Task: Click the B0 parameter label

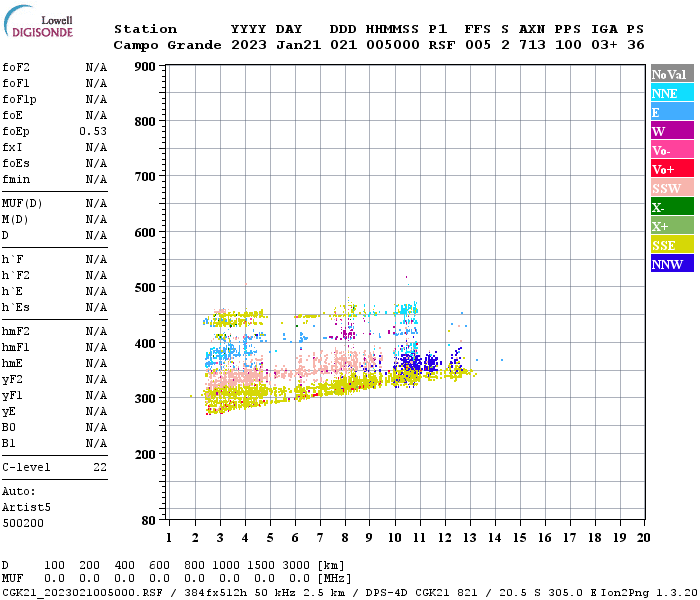Action: point(8,427)
